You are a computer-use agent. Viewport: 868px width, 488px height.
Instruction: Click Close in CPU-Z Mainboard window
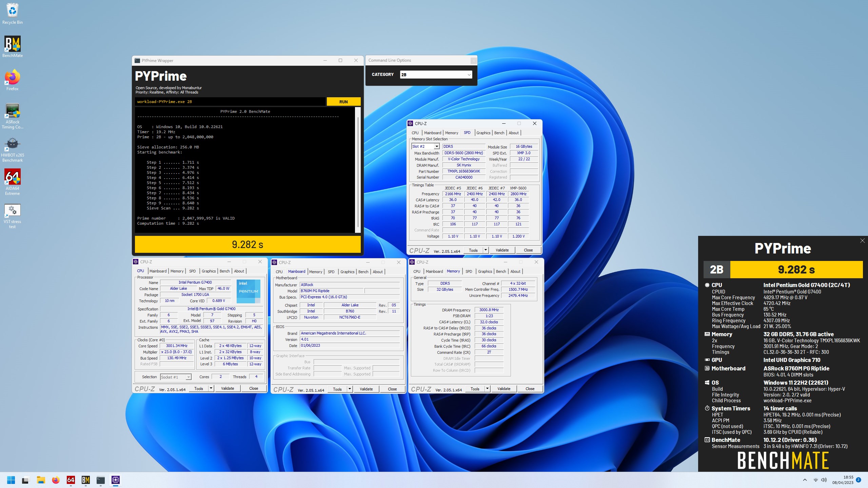pyautogui.click(x=392, y=389)
